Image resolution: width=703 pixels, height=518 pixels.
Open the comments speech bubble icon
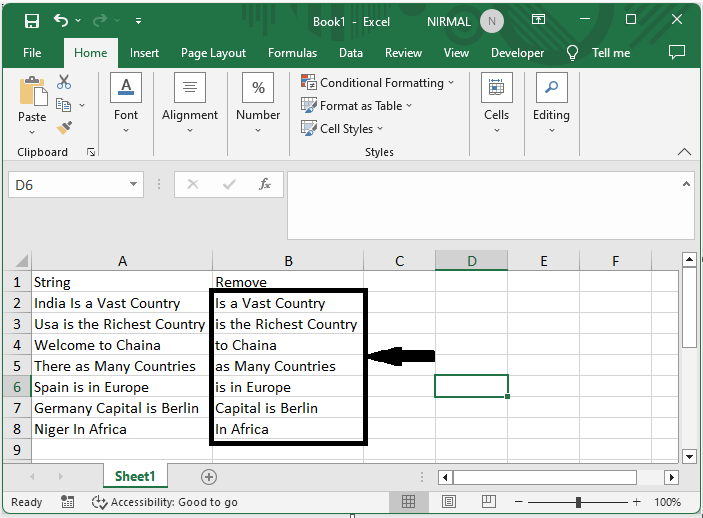click(677, 52)
